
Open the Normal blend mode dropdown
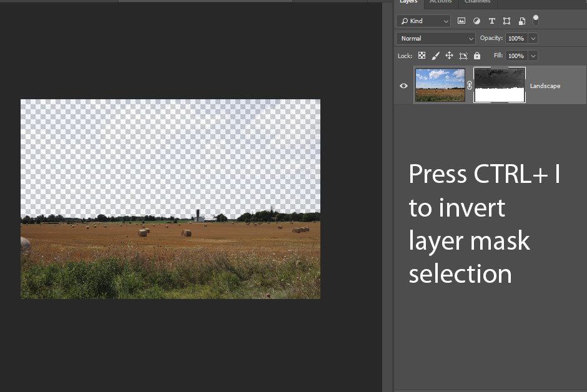click(x=435, y=38)
